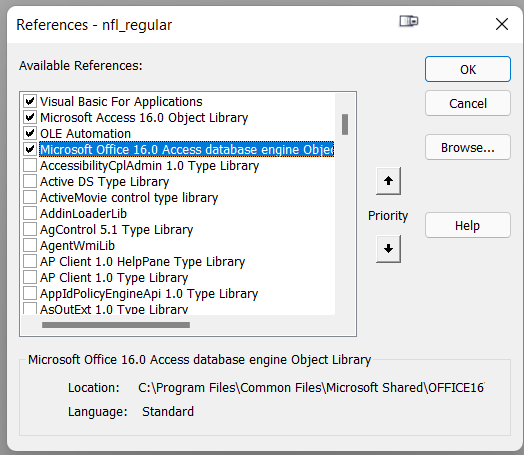Viewport: 524px width, 455px height.
Task: Click the 'References - nfl_regular' title text
Action: click(x=94, y=25)
